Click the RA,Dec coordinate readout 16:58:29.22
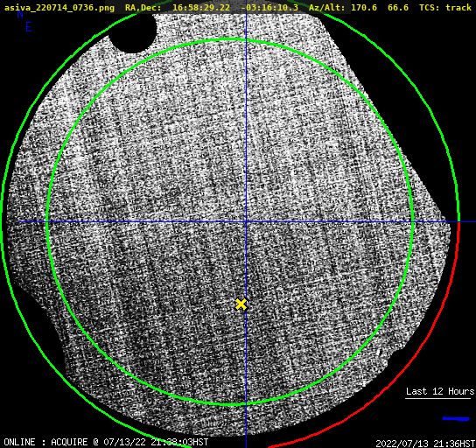 (201, 8)
